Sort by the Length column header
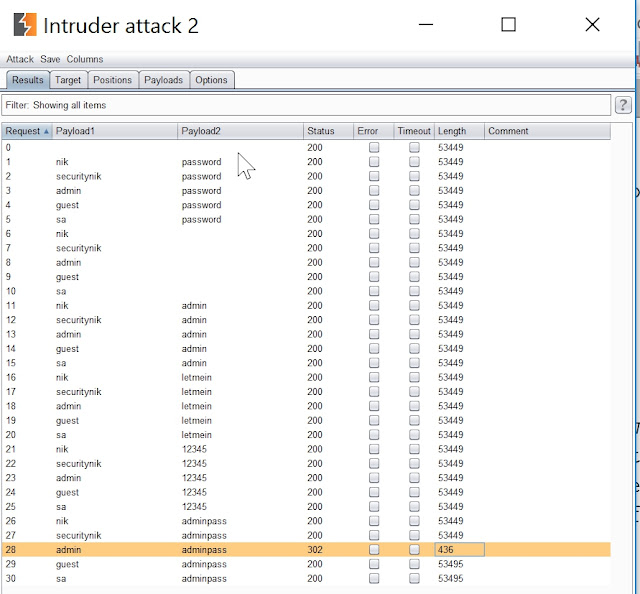 [x=460, y=131]
